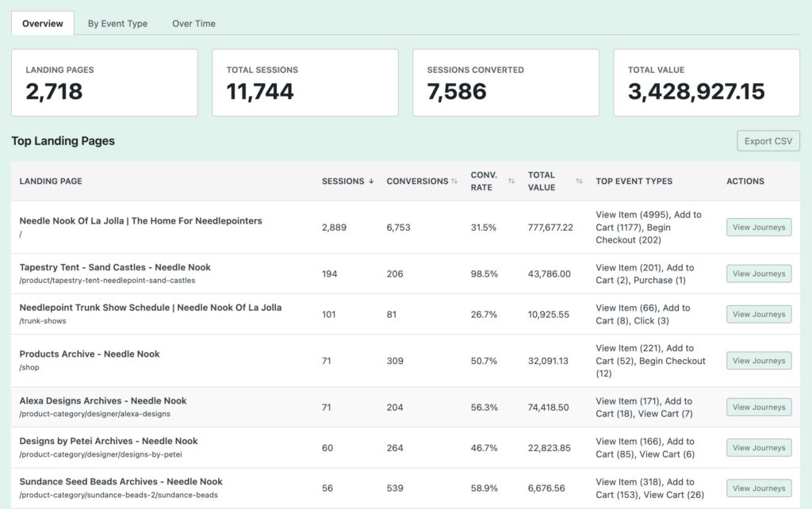Select 'Tapestry Tent - Sand Castles - Needle Nook' title
Viewport: 812px width, 509px height.
(115, 267)
